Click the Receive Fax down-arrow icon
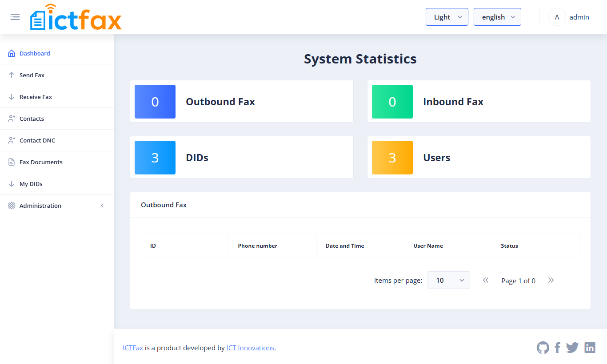This screenshot has height=364, width=607. point(12,97)
